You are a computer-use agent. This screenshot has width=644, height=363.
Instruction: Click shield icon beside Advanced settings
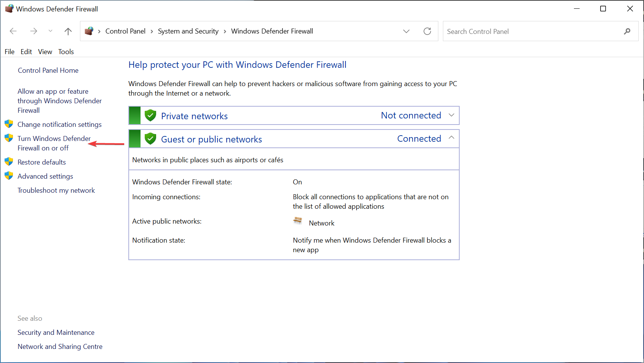tap(9, 176)
